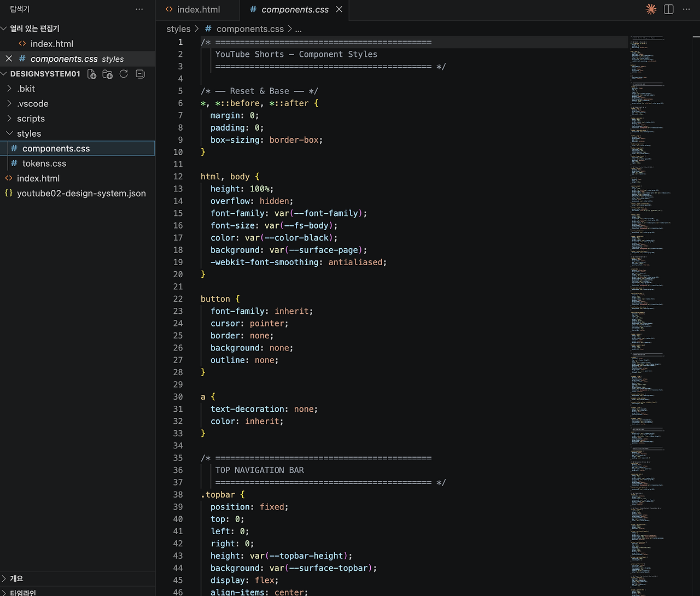Open the editor's more actions ellipsis menu
The image size is (700, 596).
pyautogui.click(x=686, y=9)
